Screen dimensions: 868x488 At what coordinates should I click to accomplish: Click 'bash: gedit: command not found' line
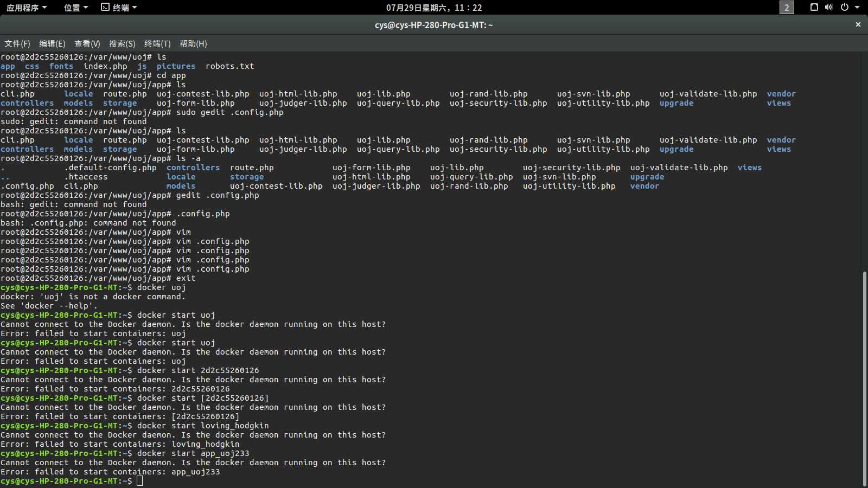coord(74,204)
